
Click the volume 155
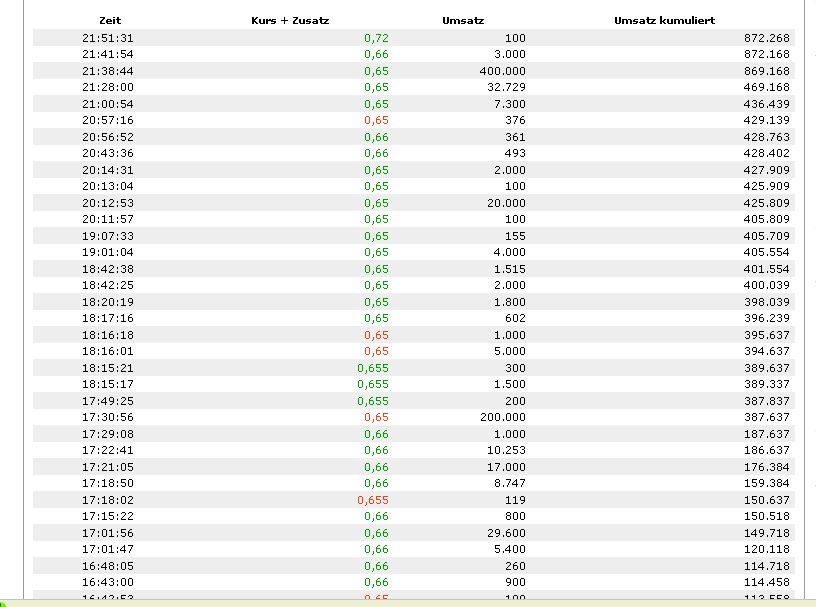(x=515, y=236)
